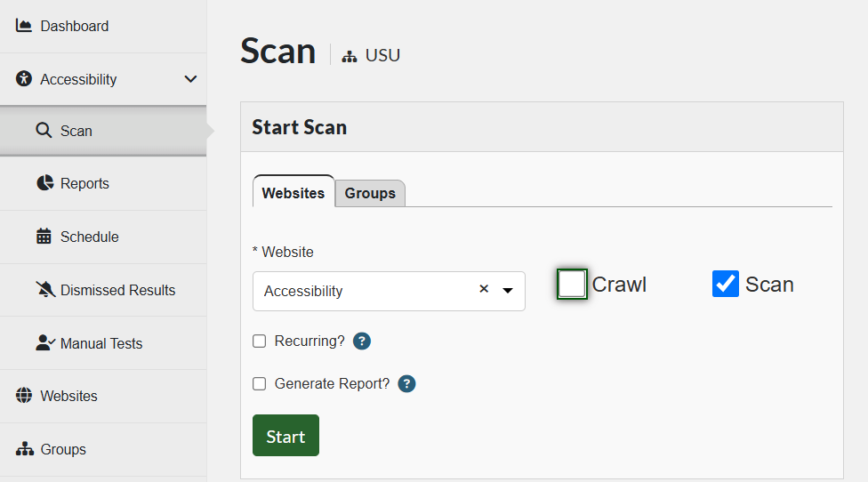
Task: Click the Generate Report? label text
Action: point(332,383)
